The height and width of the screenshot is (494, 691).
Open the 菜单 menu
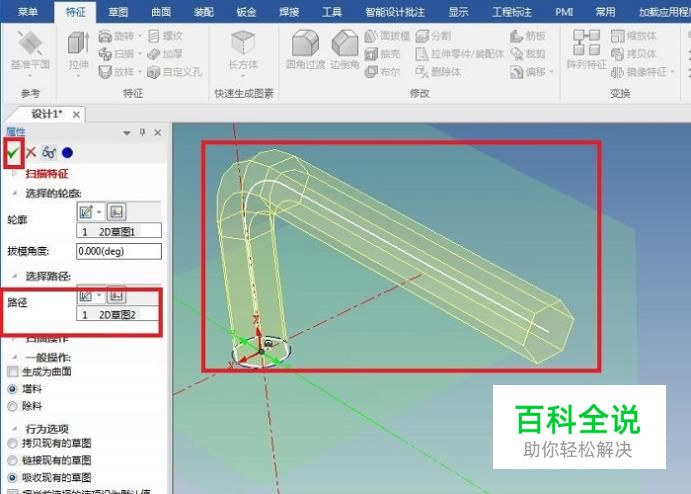tap(27, 12)
